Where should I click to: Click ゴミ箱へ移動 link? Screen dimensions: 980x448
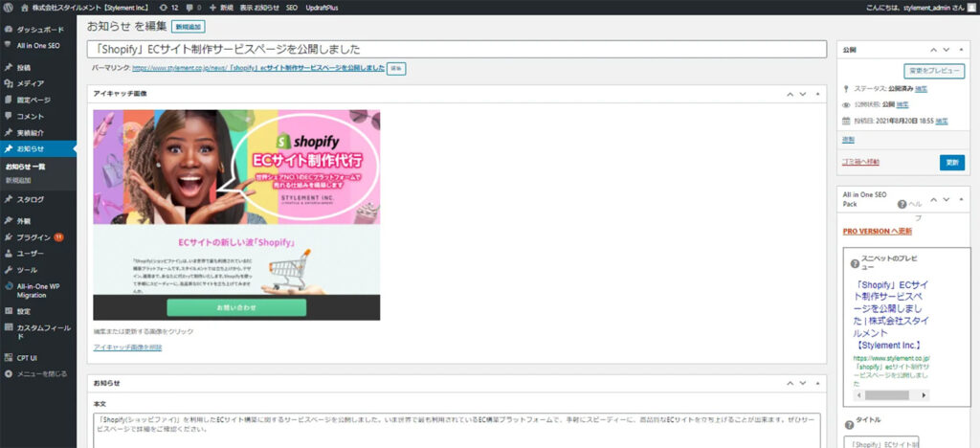[860, 162]
